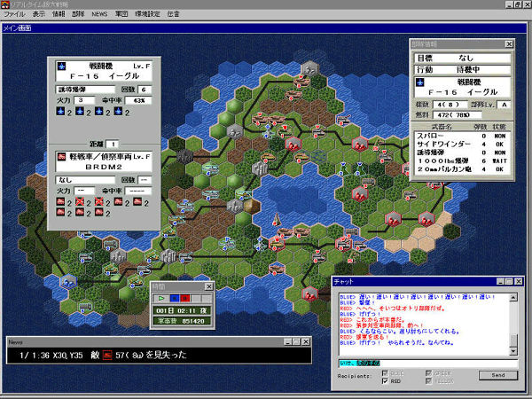Select the golden-brown hex beside the central grey city
This screenshot has width=532, height=399.
252,206
